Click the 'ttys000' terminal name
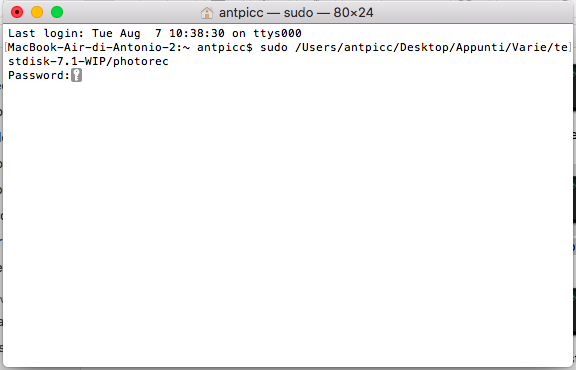Image resolution: width=576 pixels, height=370 pixels. (x=277, y=33)
